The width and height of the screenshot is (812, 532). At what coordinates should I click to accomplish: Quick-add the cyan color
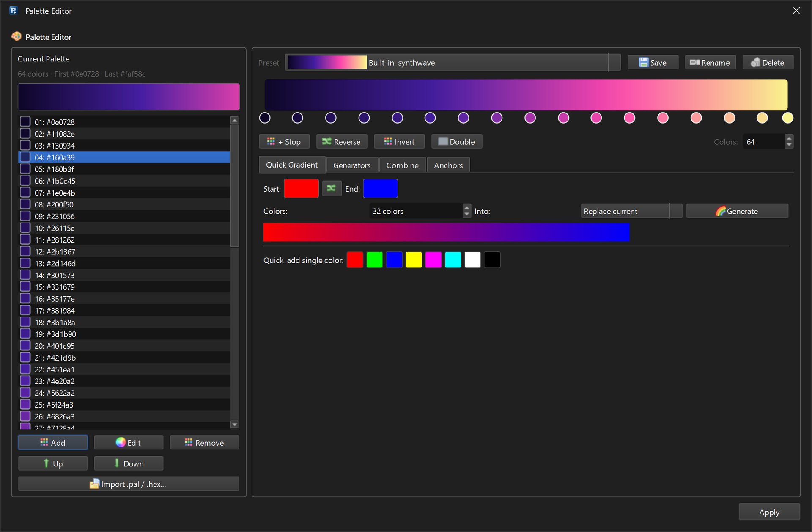point(453,260)
